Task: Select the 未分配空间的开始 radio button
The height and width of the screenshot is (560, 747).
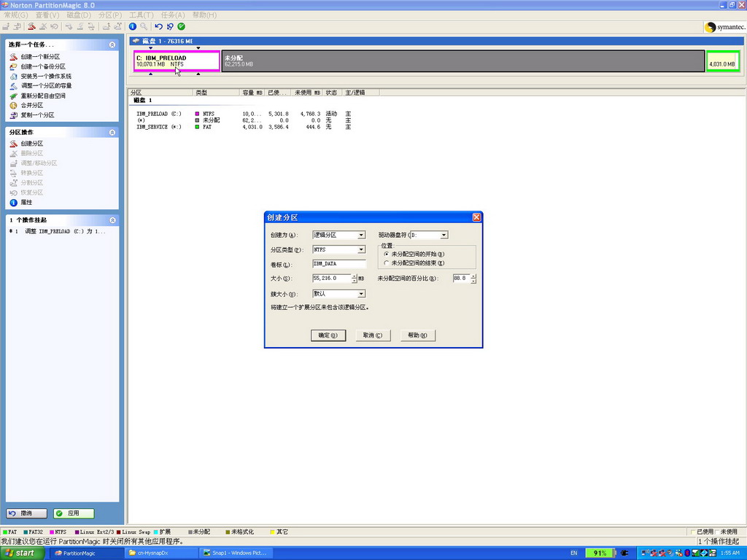Action: (387, 254)
